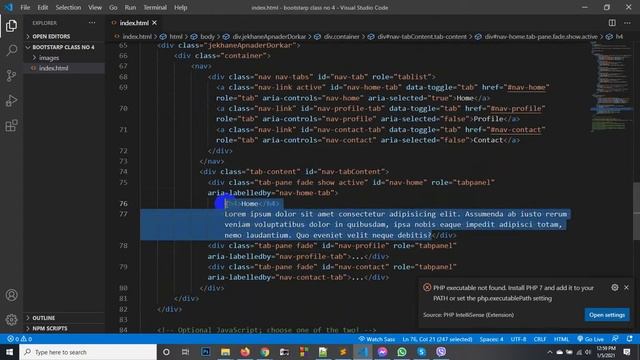Viewport: 640px width, 360px height.
Task: Open Cortana circle on the taskbar
Action: 166,352
